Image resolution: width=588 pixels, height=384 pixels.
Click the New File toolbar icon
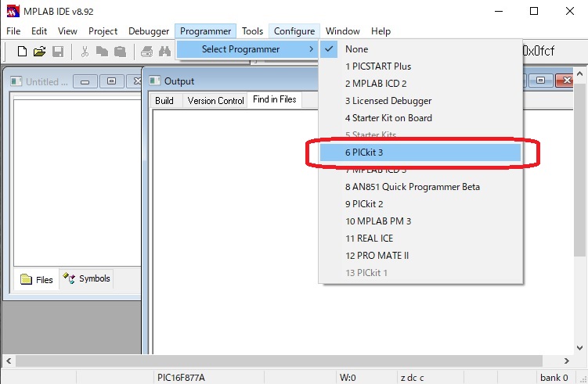(22, 51)
